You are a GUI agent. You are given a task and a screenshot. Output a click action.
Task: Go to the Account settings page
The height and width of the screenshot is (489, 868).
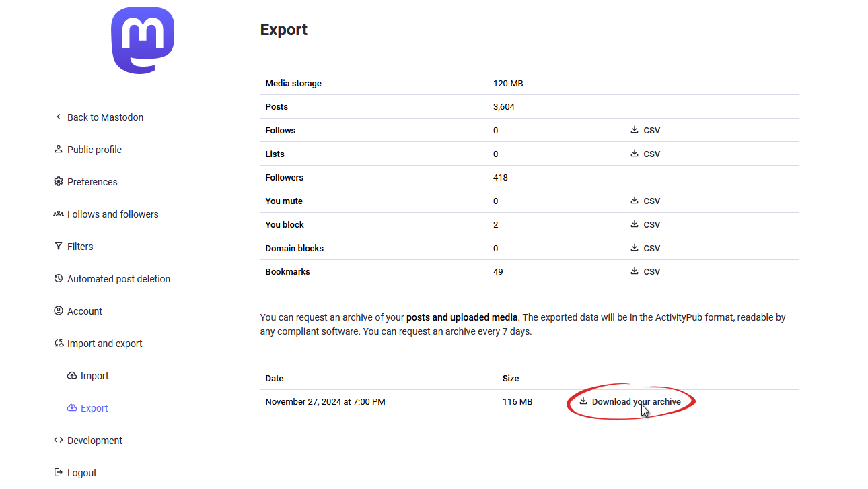click(x=85, y=311)
